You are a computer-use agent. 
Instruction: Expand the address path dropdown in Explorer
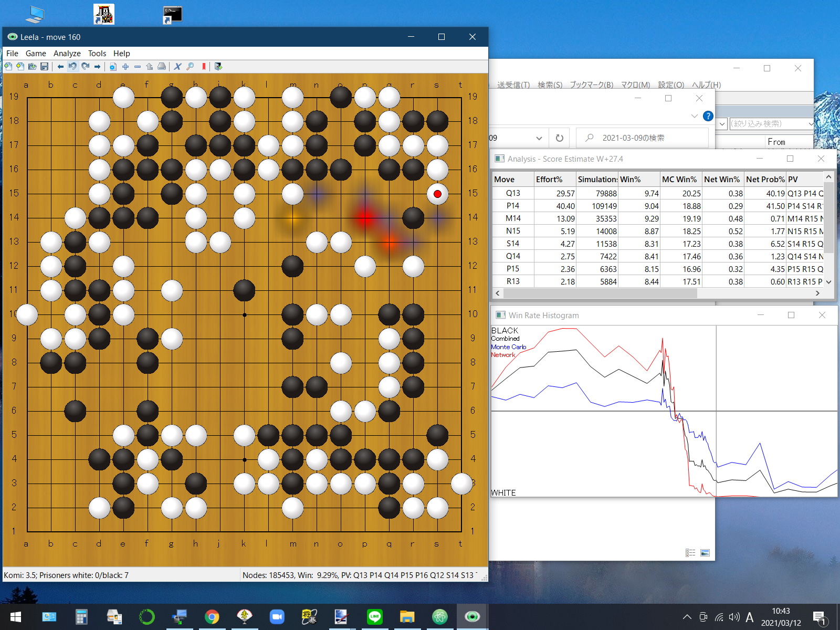(x=539, y=138)
